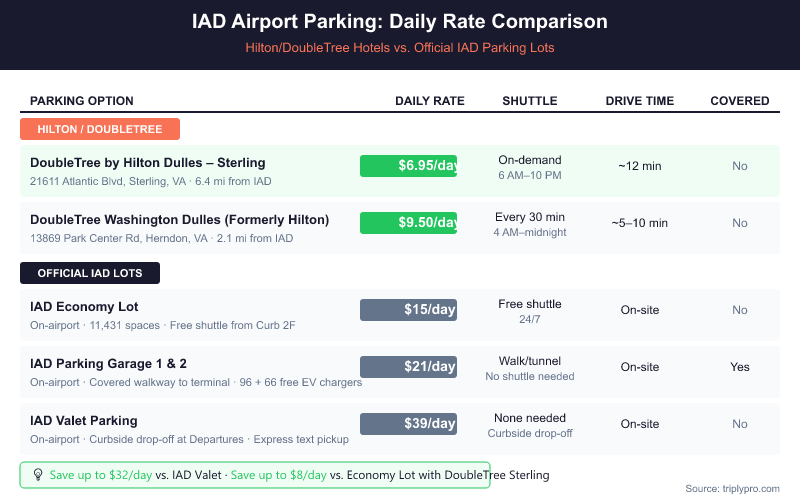This screenshot has width=800, height=500.
Task: Click the PARKING OPTION column header
Action: 82,101
